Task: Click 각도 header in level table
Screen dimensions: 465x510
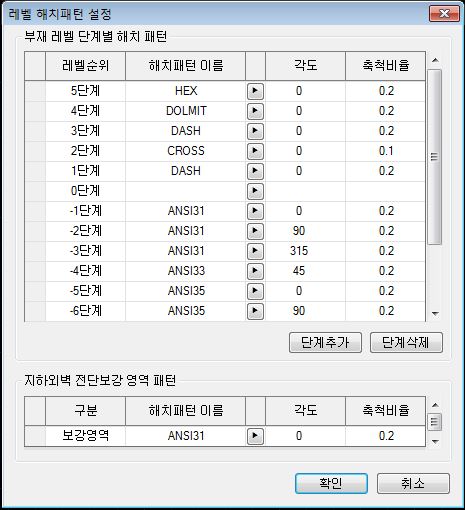Action: click(305, 66)
